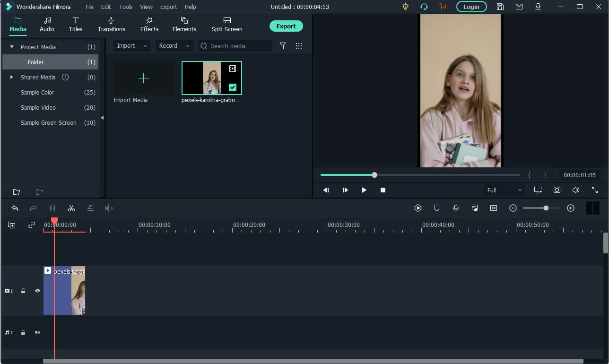
Task: Open the Edit adjustments sliders icon
Action: (x=90, y=208)
